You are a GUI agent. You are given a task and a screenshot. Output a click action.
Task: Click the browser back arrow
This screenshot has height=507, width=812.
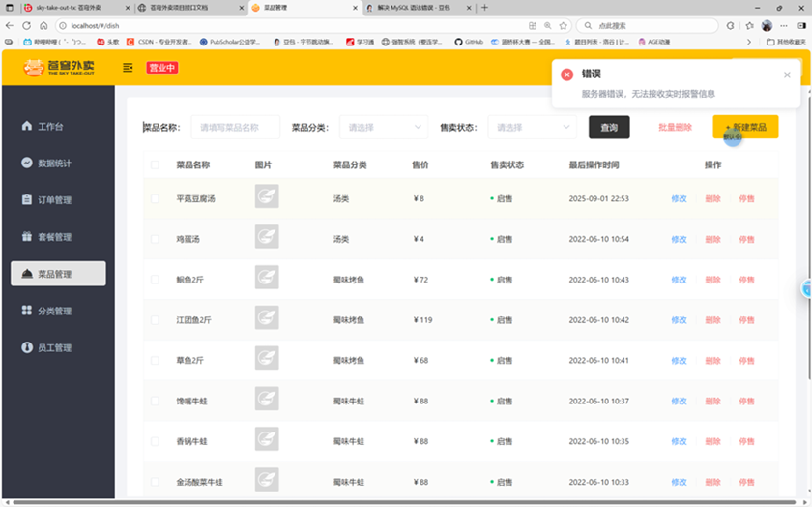coord(10,25)
